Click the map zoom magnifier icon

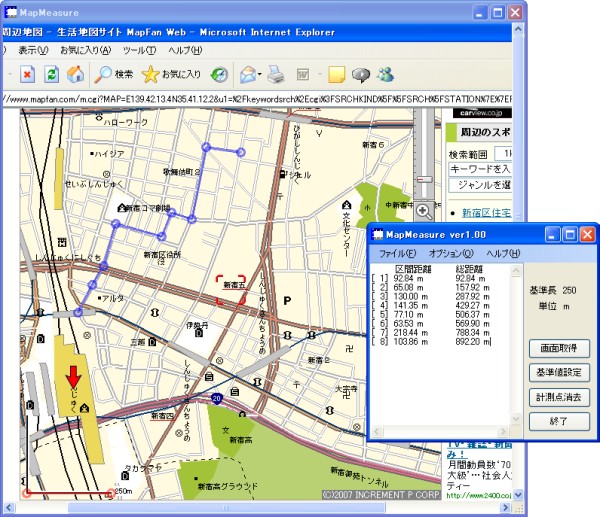[424, 210]
